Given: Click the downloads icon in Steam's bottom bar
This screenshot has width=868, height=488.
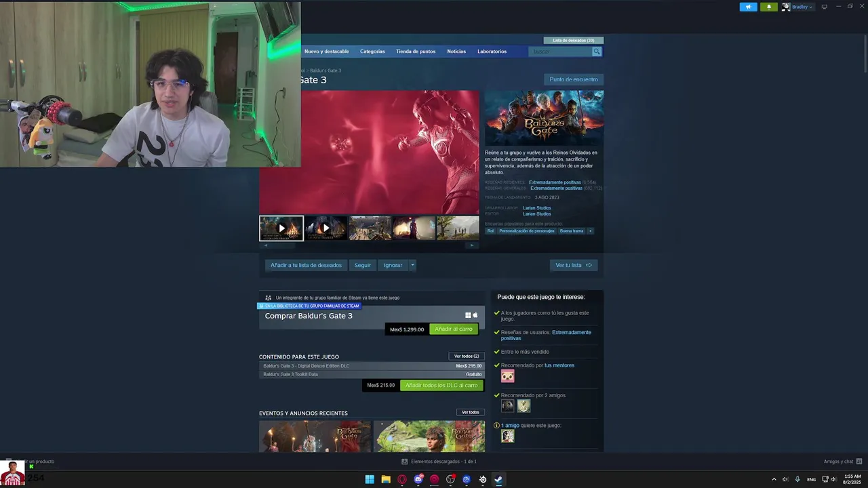Looking at the screenshot, I should 405,462.
